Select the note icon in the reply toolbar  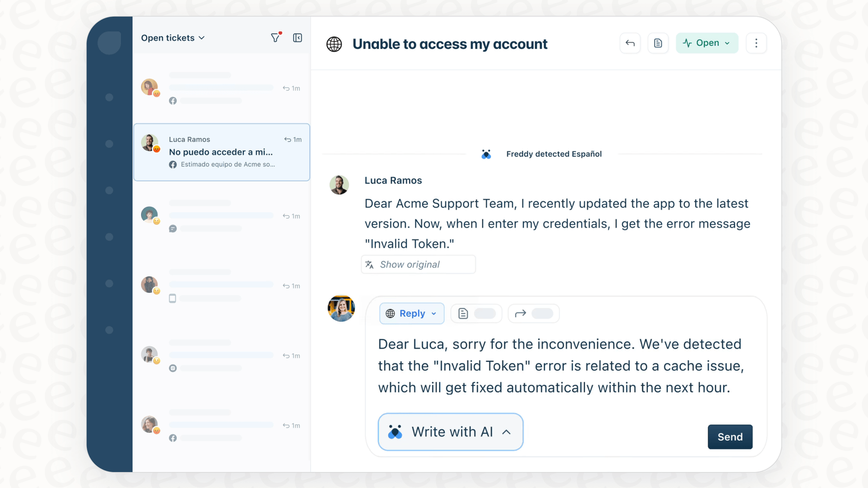coord(463,313)
